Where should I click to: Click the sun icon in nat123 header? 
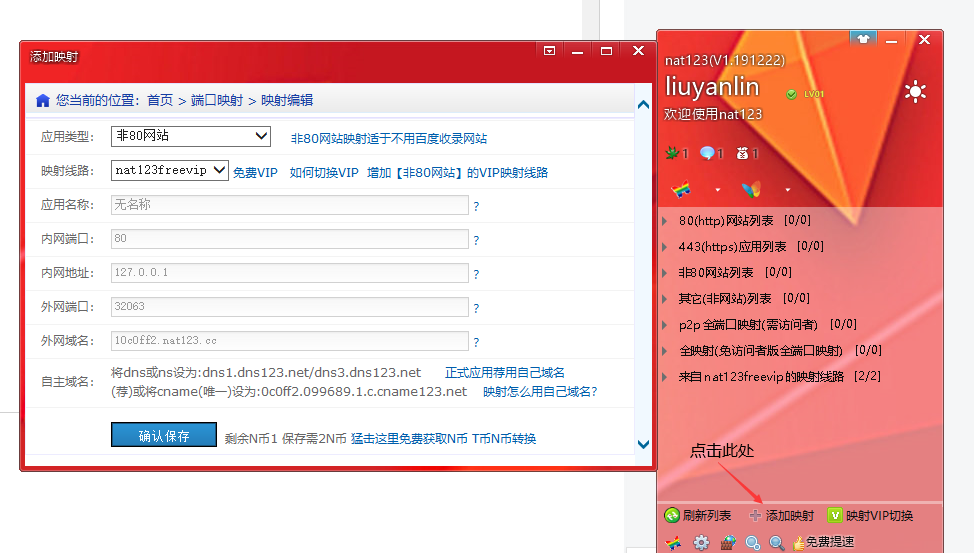[x=915, y=92]
